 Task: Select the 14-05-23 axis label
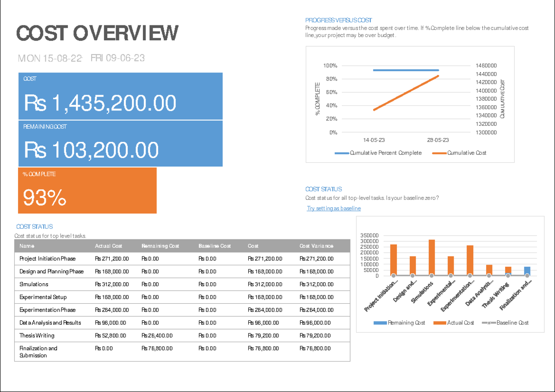click(x=374, y=140)
